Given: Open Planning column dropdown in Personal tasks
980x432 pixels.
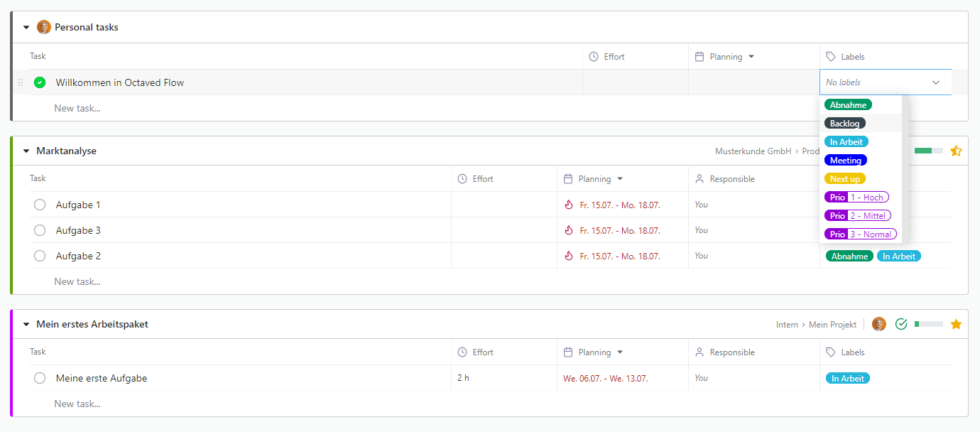Looking at the screenshot, I should point(751,57).
